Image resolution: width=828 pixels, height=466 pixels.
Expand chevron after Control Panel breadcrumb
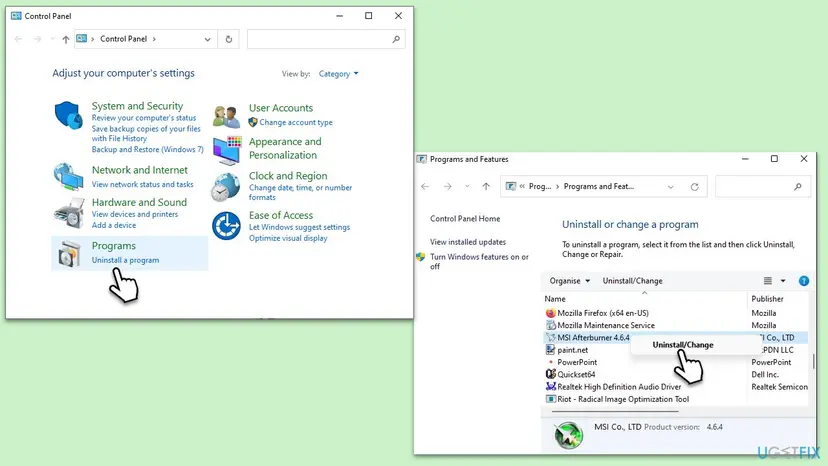coord(154,39)
